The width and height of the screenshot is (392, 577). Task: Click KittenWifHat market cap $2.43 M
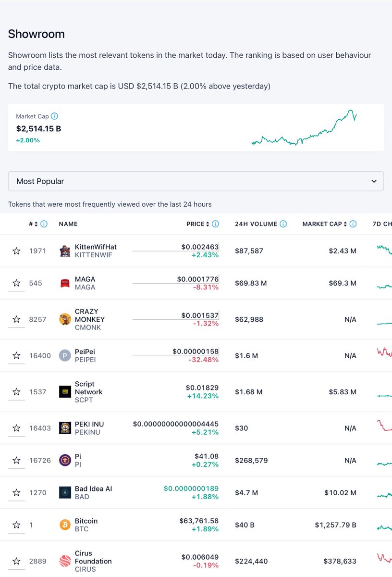click(343, 251)
